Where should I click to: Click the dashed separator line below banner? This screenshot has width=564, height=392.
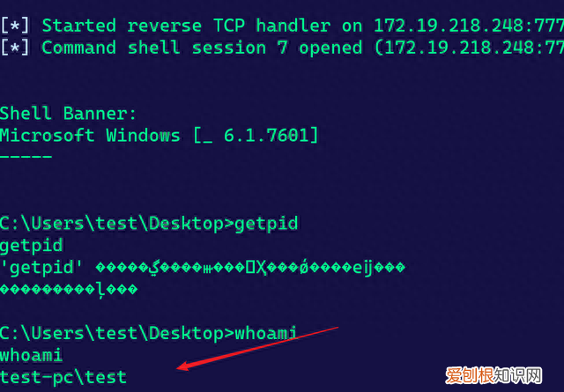click(26, 157)
